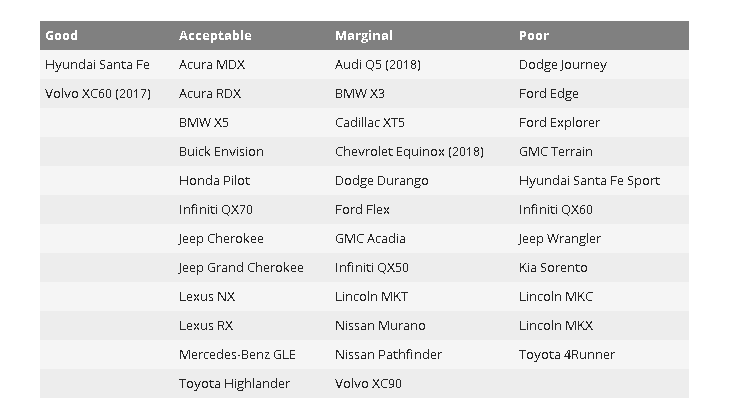Select the Nissan Pathfinder cell
Screen dimensions: 730x411
pyautogui.click(x=388, y=355)
